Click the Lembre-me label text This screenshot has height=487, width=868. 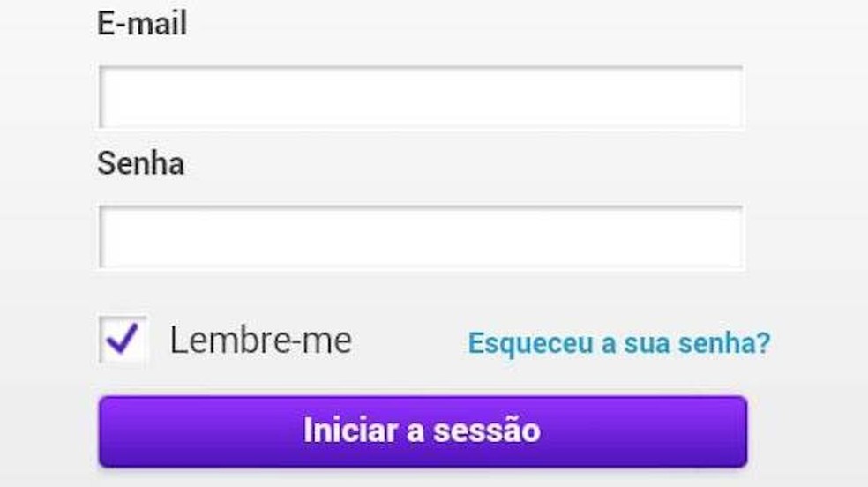click(260, 340)
